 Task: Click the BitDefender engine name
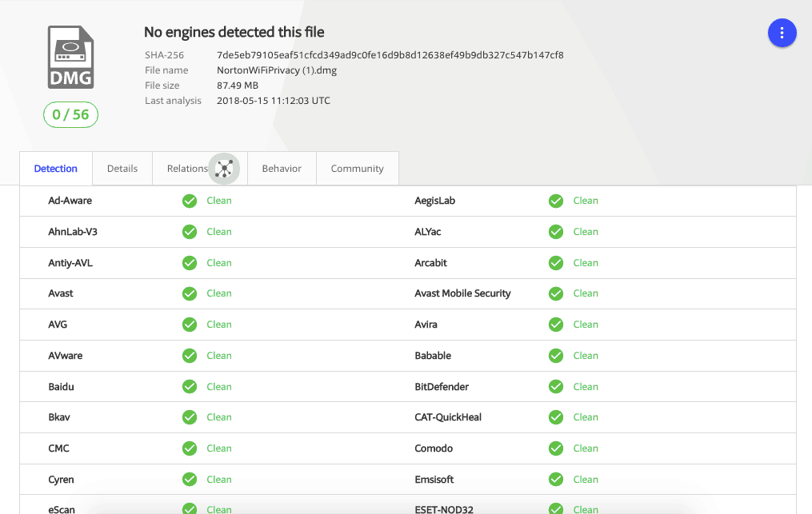pyautogui.click(x=442, y=387)
